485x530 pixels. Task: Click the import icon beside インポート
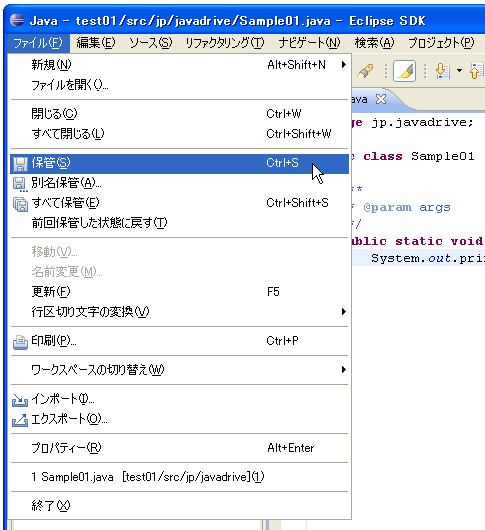point(20,401)
